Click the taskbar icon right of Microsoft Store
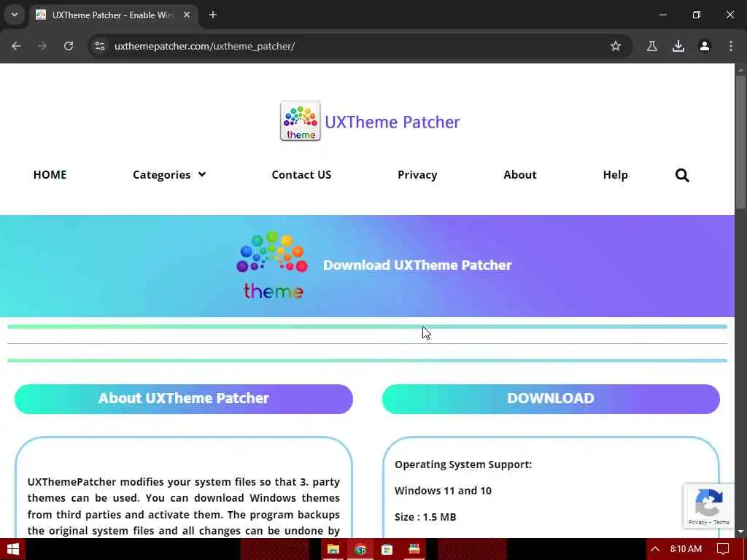This screenshot has width=747, height=560. tap(414, 550)
